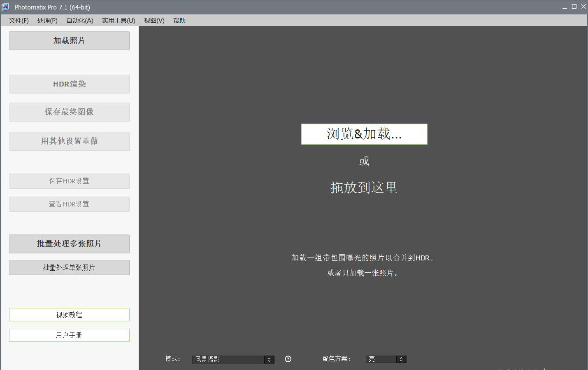
Task: Click the 加载照片 button
Action: tap(69, 41)
